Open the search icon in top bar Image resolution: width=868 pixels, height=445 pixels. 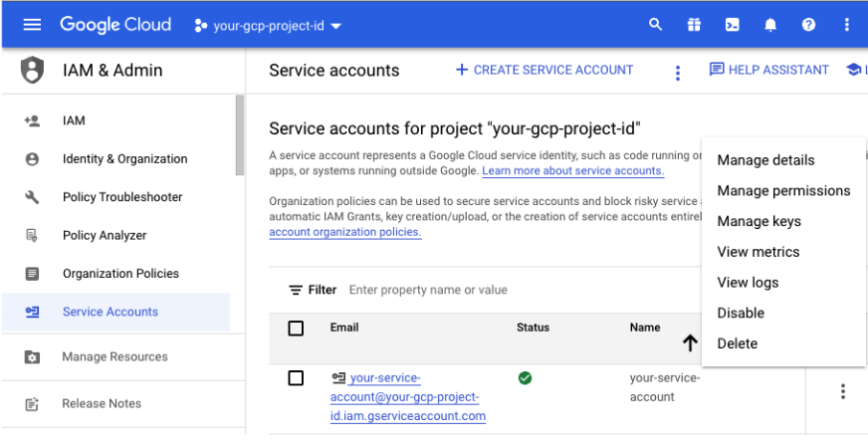click(x=655, y=24)
